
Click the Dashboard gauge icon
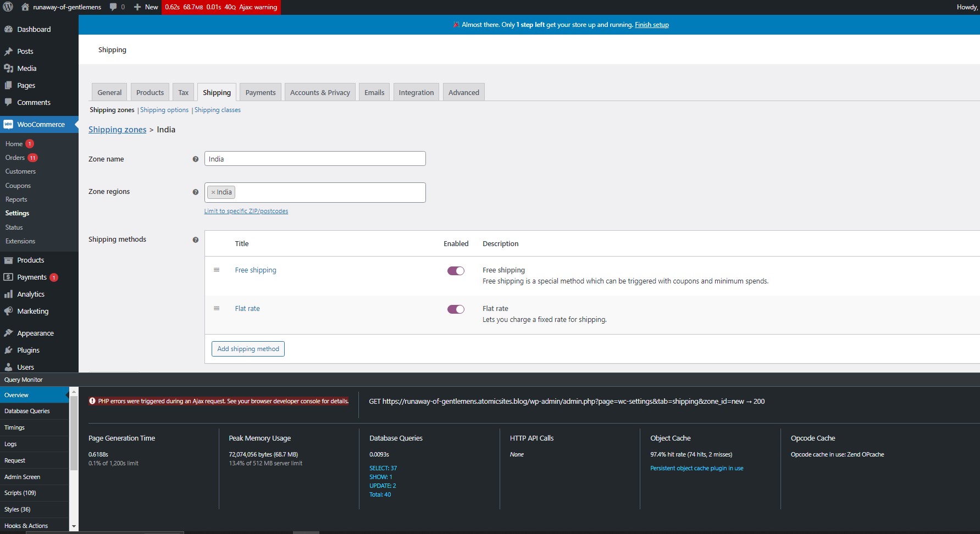[9, 29]
